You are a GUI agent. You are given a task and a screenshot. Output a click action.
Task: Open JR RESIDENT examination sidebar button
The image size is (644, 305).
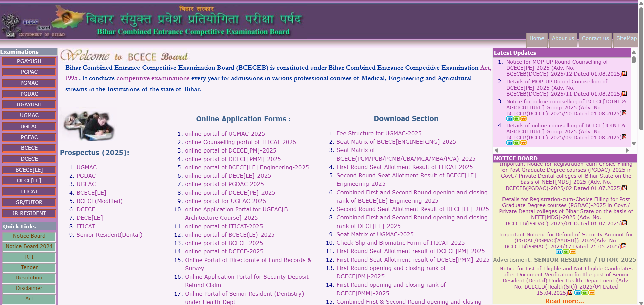point(29,213)
